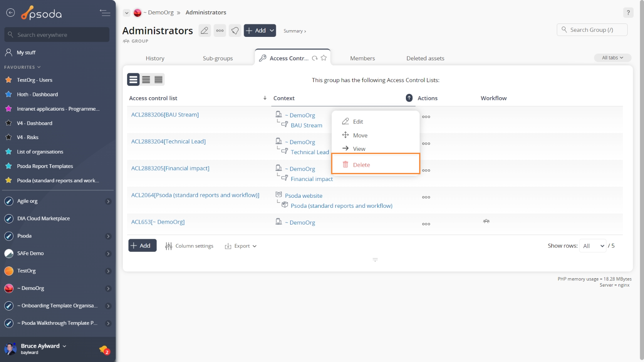This screenshot has height=362, width=644.
Task: Open the help question mark icon
Action: tap(628, 13)
